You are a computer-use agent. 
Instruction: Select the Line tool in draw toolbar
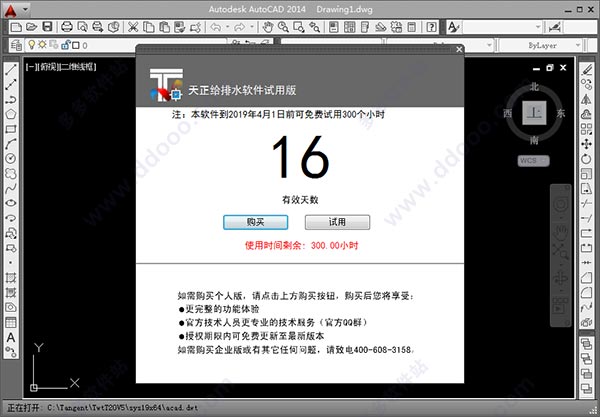coord(10,71)
